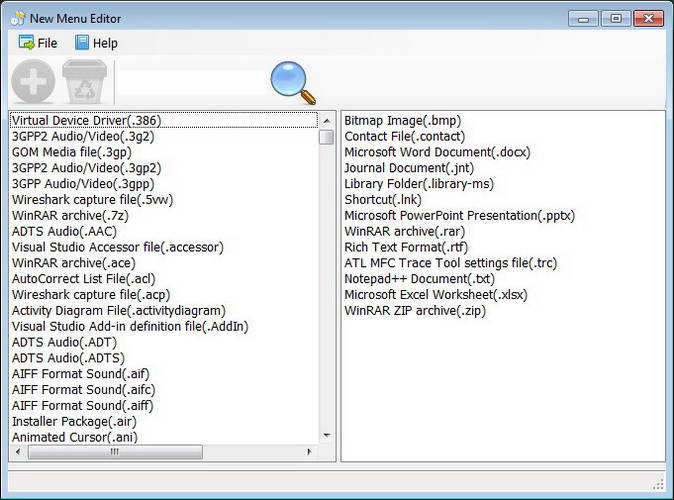
Task: Click the left list scroll-down arrow
Action: pos(327,435)
